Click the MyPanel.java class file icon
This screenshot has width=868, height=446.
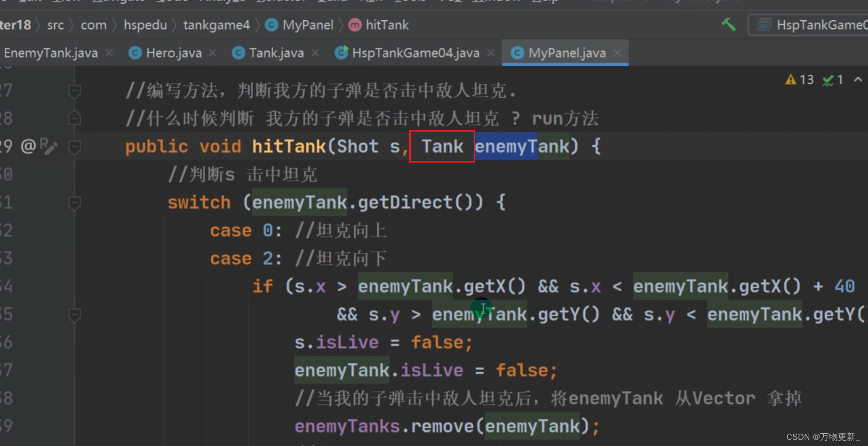518,53
